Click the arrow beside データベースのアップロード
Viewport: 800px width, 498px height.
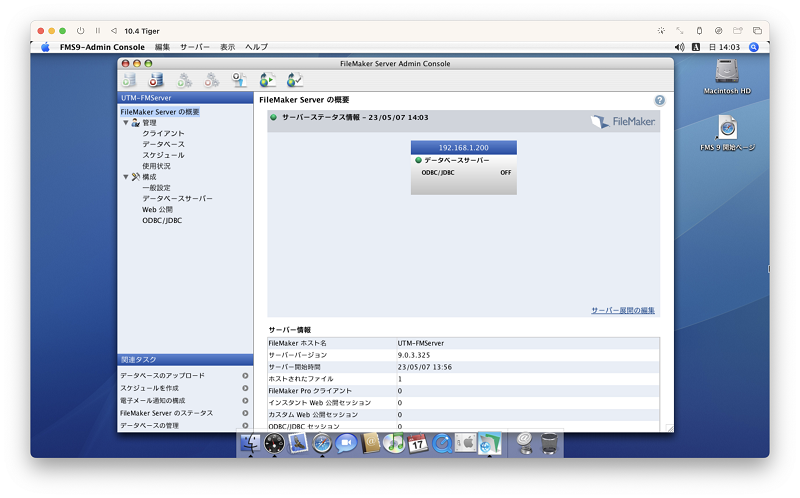click(245, 376)
